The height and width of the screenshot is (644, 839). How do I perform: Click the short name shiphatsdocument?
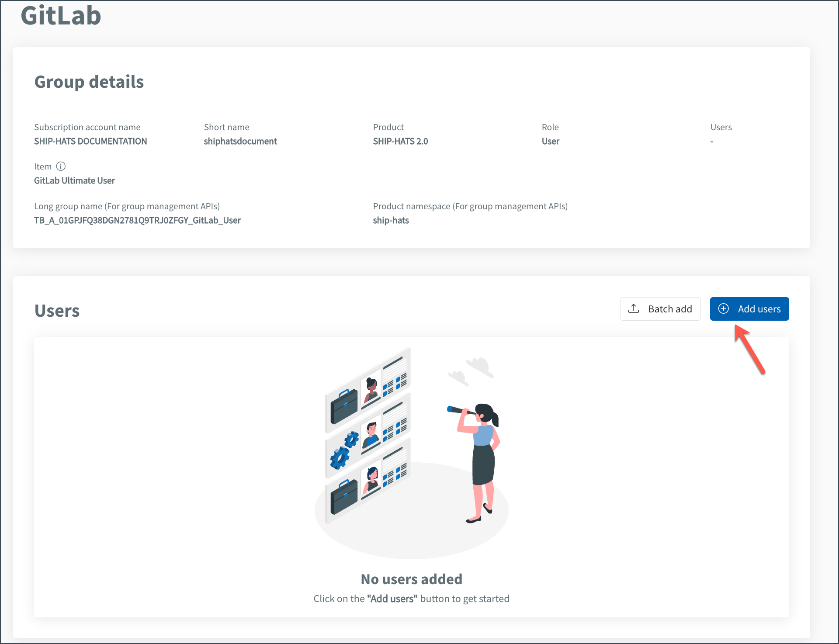click(240, 141)
